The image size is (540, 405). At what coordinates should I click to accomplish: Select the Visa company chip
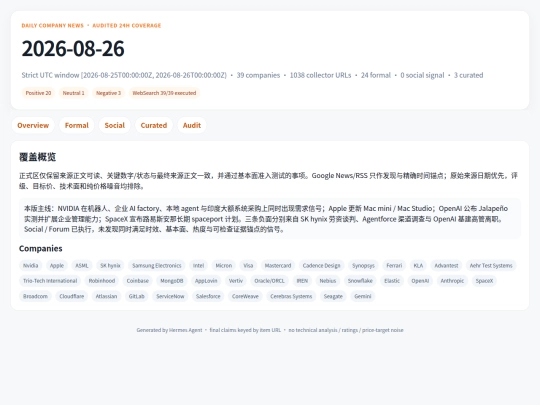(x=248, y=266)
